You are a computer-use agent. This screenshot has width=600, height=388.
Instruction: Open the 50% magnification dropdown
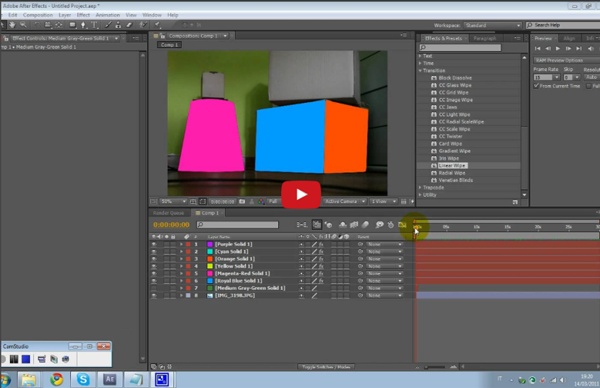pyautogui.click(x=173, y=201)
